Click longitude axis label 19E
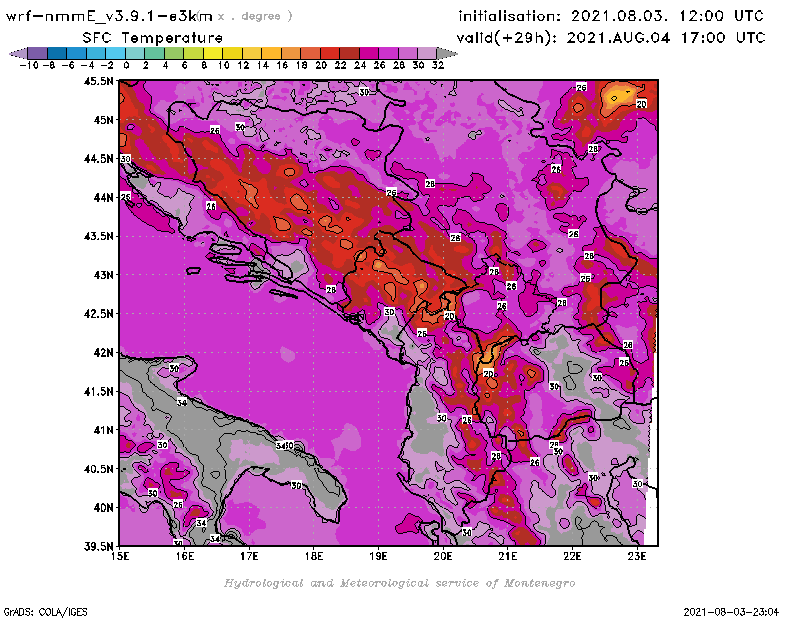 (x=379, y=556)
